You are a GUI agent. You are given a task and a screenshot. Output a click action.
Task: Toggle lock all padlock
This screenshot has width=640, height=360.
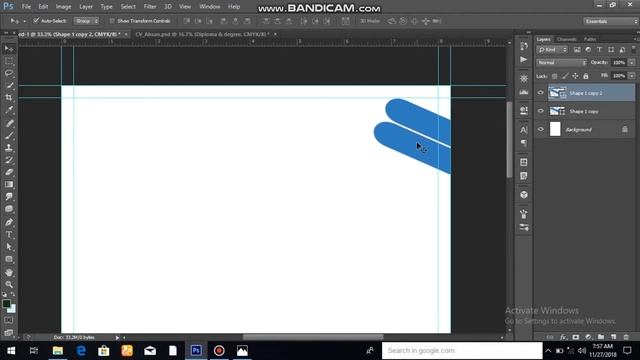click(x=586, y=76)
